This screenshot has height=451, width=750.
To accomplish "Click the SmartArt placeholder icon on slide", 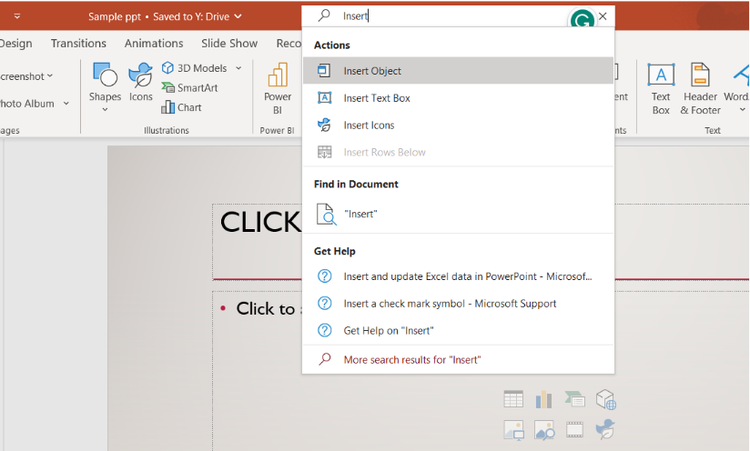I will [574, 399].
